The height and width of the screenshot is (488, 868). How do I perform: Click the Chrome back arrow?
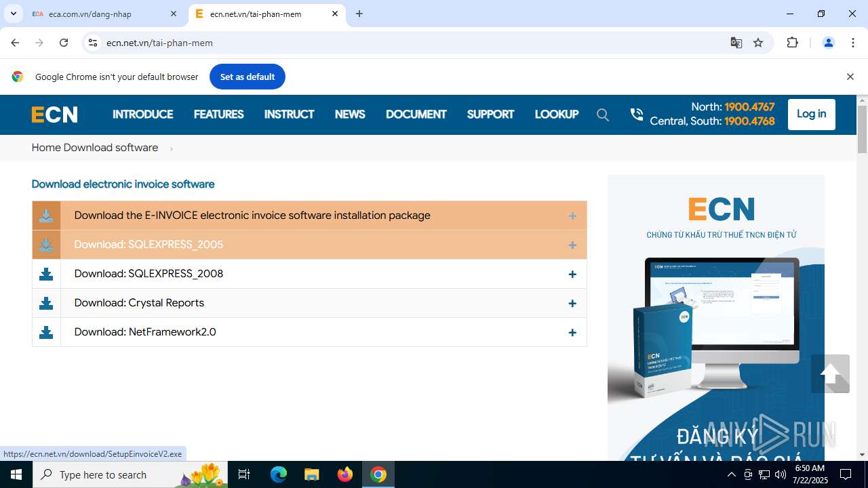[15, 43]
